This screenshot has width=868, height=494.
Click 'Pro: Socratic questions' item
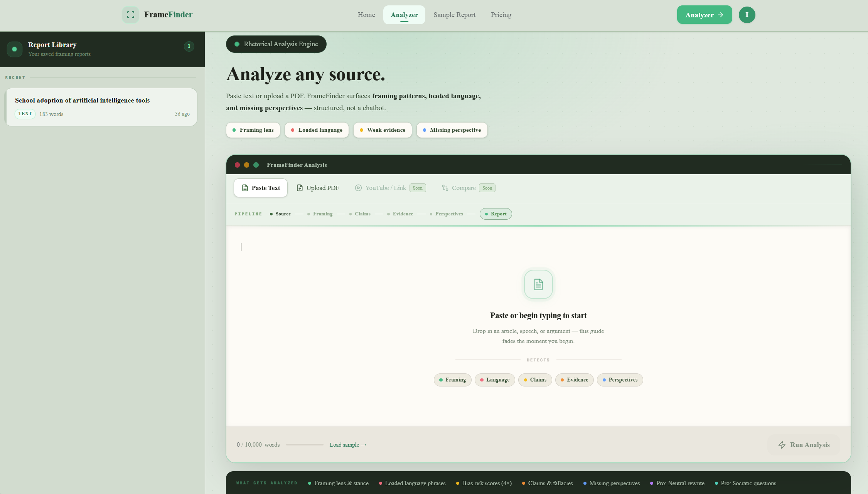pyautogui.click(x=745, y=483)
